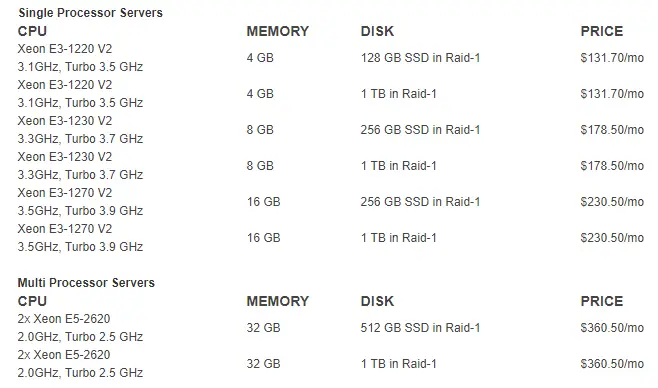Click the first 3.5GHz, Turbo 3.9 GHz line
Screen dimensions: 658x388
(x=80, y=211)
